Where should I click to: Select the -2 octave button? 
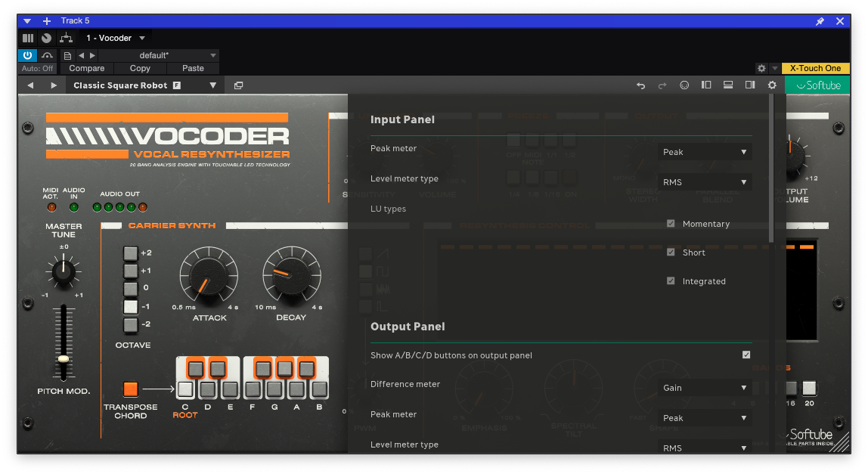[x=130, y=324]
